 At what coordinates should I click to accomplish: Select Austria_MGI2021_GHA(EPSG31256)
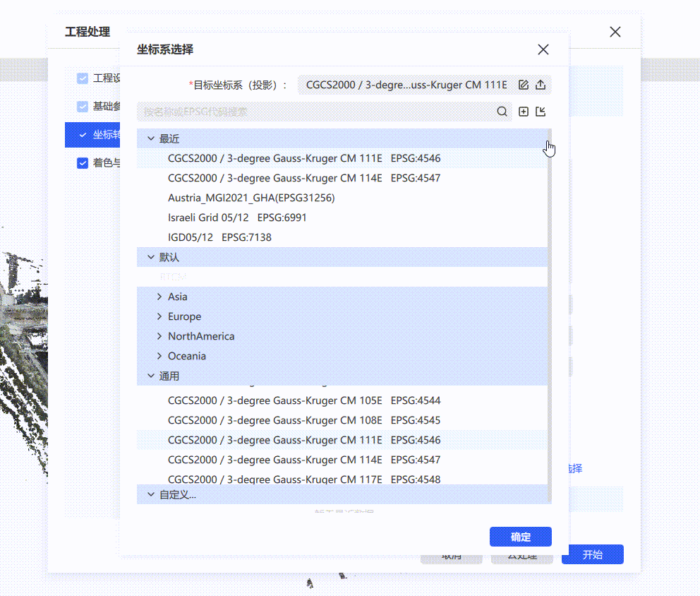coord(342,198)
